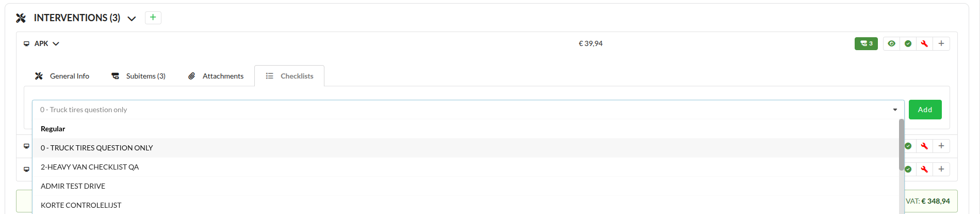Collapse the APK intervention chevron
This screenshot has height=214, width=980.
[56, 44]
